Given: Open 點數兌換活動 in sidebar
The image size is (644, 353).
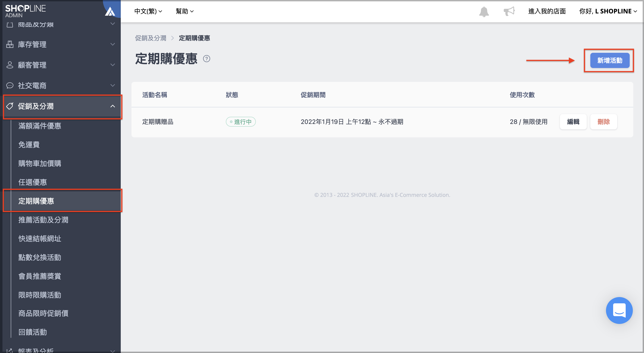Looking at the screenshot, I should 40,257.
